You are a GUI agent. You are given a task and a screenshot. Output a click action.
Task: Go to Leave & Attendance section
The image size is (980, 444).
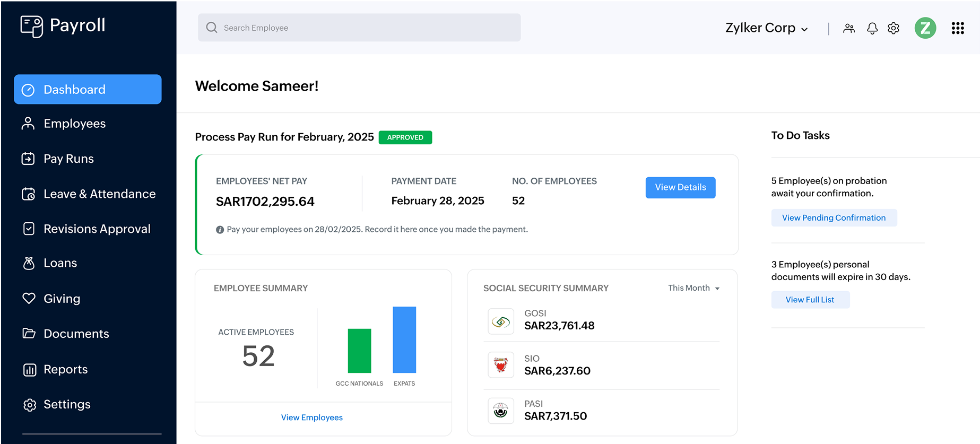99,194
